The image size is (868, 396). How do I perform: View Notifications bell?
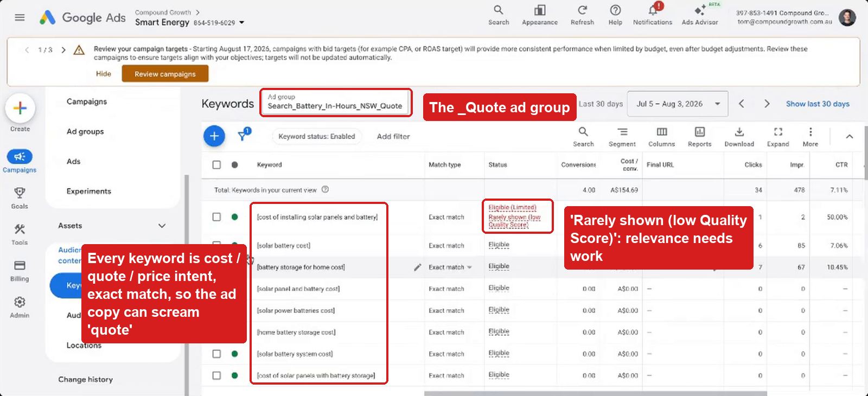point(653,15)
